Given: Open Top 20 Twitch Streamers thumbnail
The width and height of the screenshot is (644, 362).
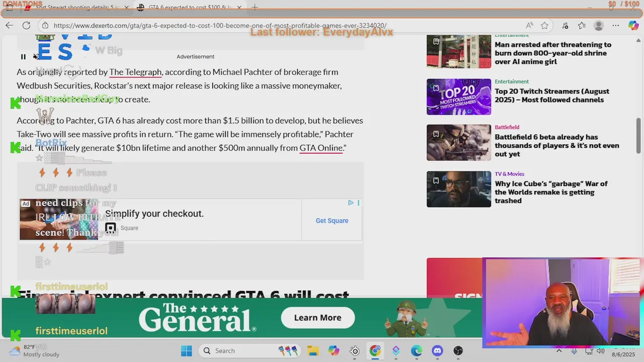Looking at the screenshot, I should pos(459,97).
